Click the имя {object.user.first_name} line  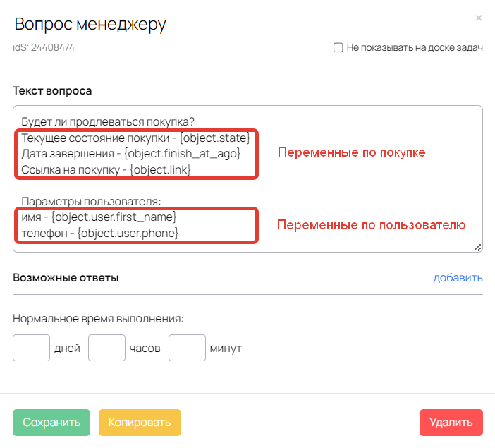[x=99, y=217]
